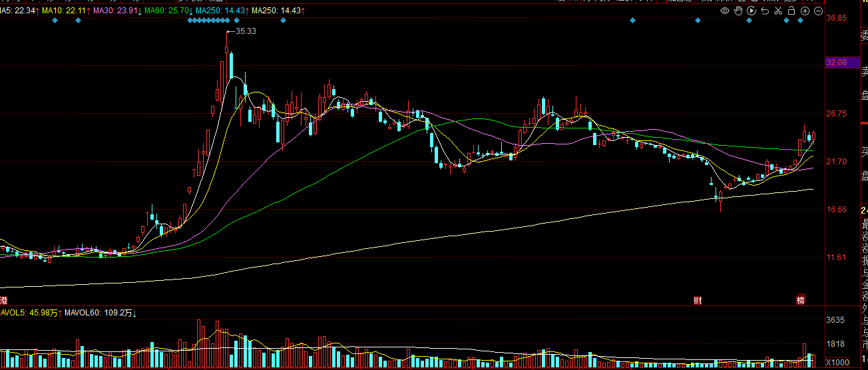
Task: Click the 21.70 axis price
Action: [x=836, y=162]
